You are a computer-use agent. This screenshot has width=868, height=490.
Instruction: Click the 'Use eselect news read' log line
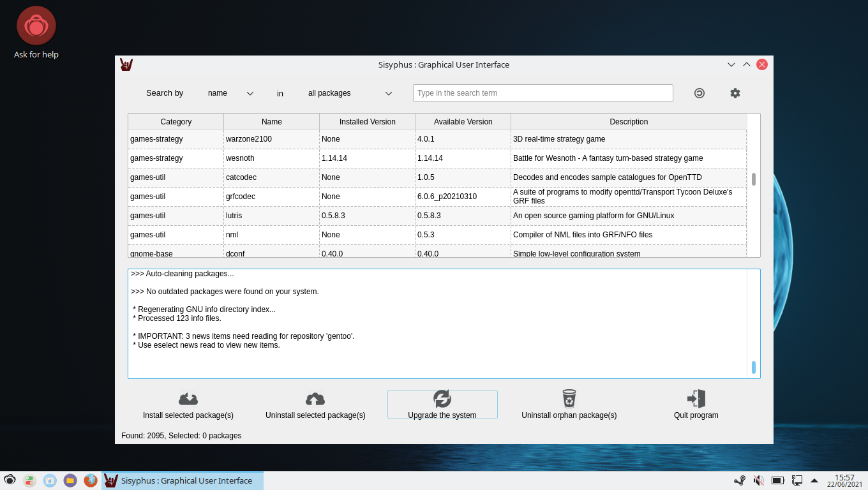[x=206, y=345]
